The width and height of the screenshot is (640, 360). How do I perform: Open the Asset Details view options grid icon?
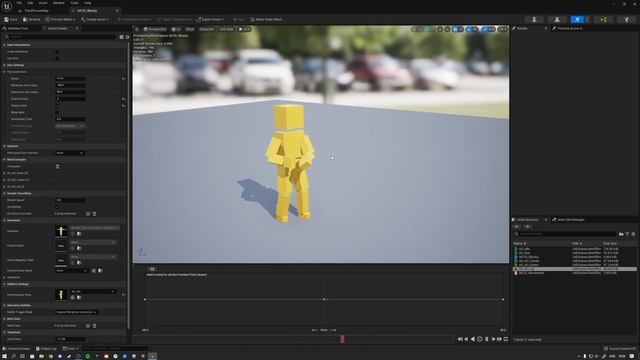[x=121, y=37]
